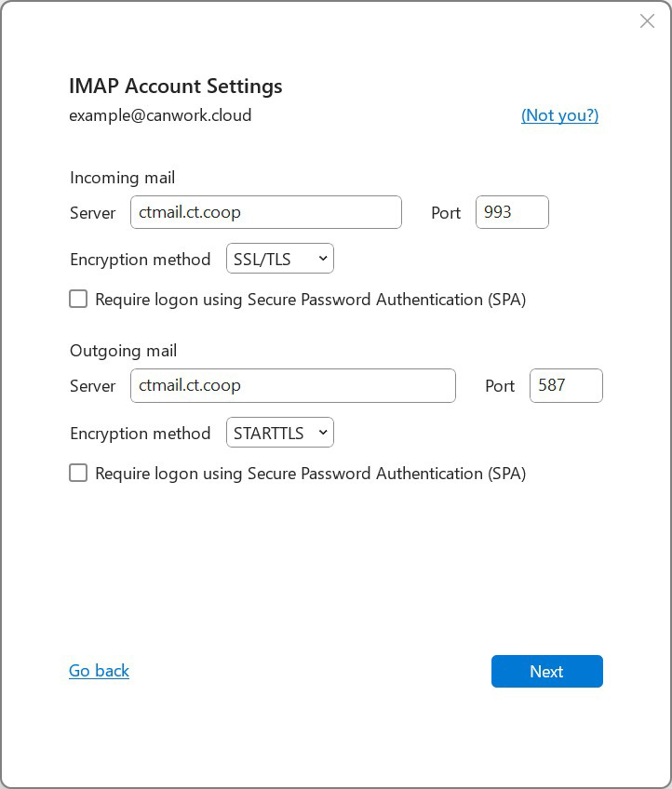672x789 pixels.
Task: Click the outgoing Port field showing 587
Action: 566,385
